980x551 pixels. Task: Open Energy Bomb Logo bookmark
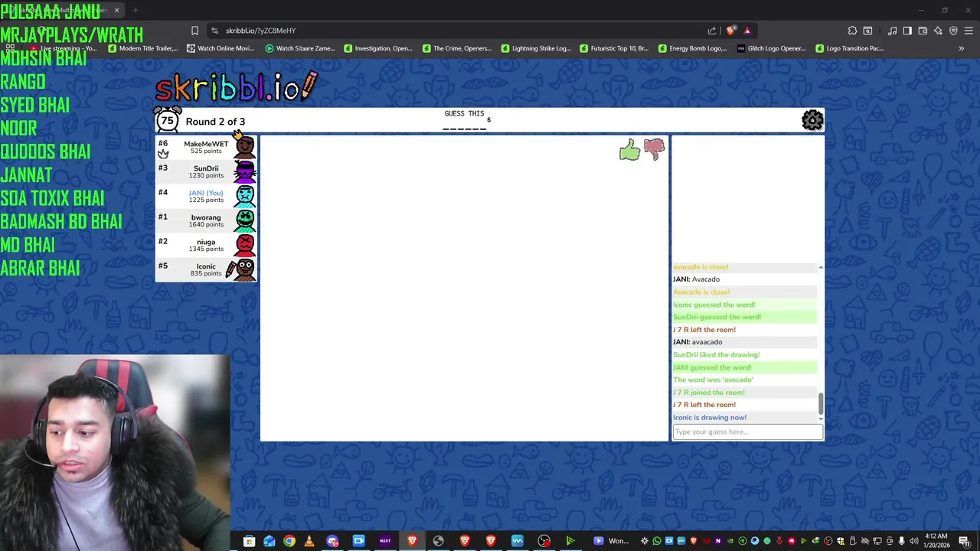click(x=692, y=48)
